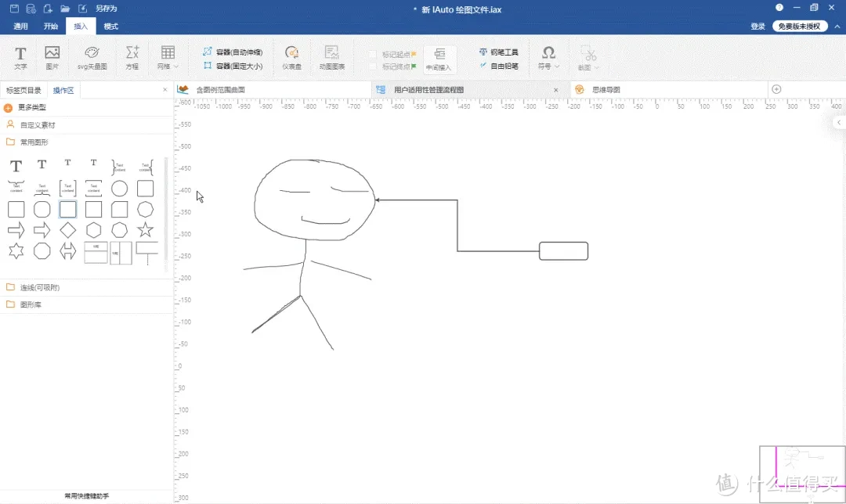The width and height of the screenshot is (846, 504).
Task: Pick the diamond shape in palette
Action: pos(68,230)
